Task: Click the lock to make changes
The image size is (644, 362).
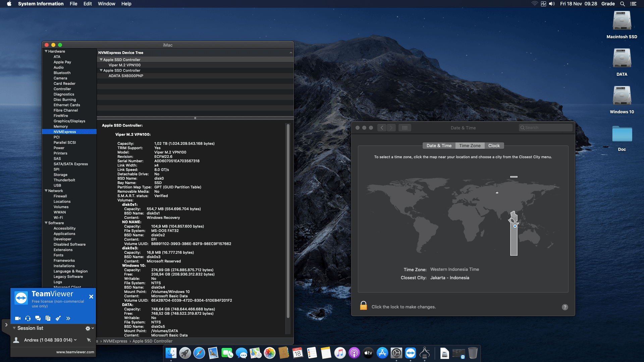Action: click(x=364, y=306)
